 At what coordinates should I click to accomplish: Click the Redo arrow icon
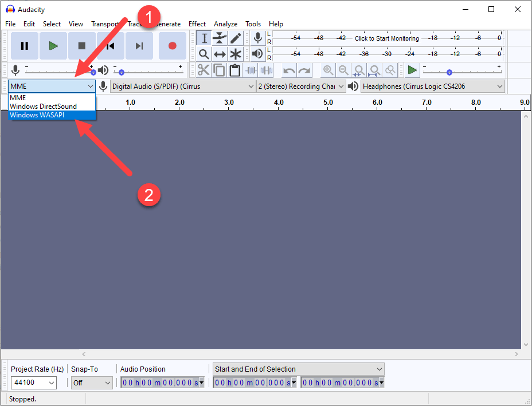point(304,70)
